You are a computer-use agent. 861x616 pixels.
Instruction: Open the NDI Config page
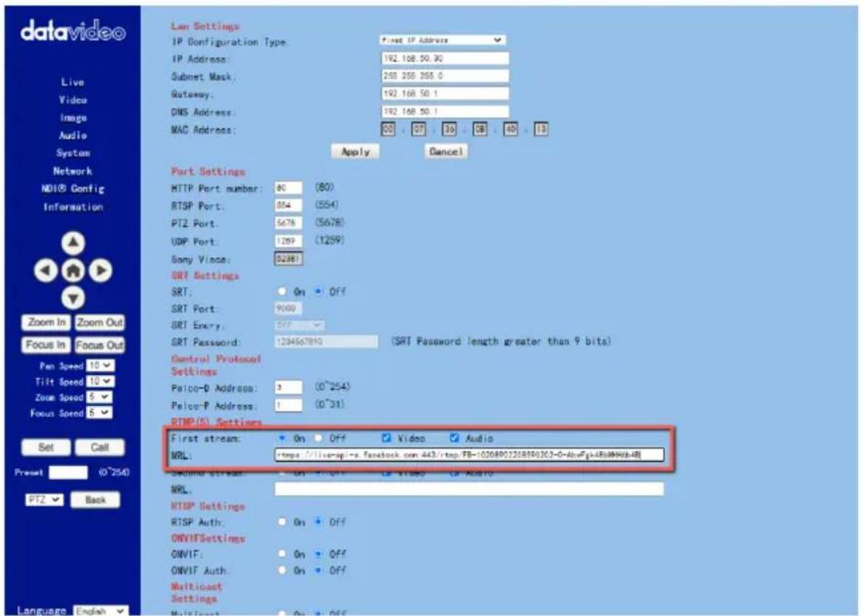pos(72,188)
